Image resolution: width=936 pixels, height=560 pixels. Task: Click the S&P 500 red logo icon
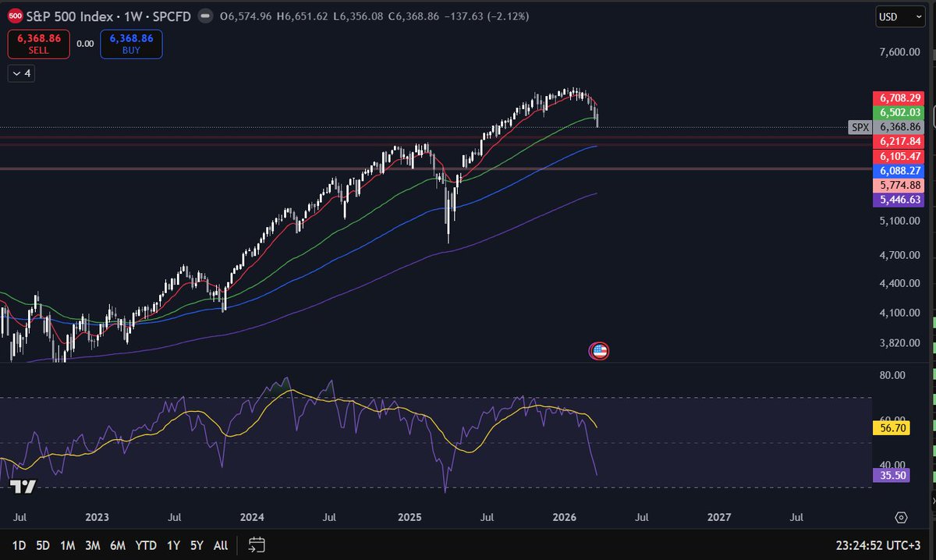tap(15, 16)
